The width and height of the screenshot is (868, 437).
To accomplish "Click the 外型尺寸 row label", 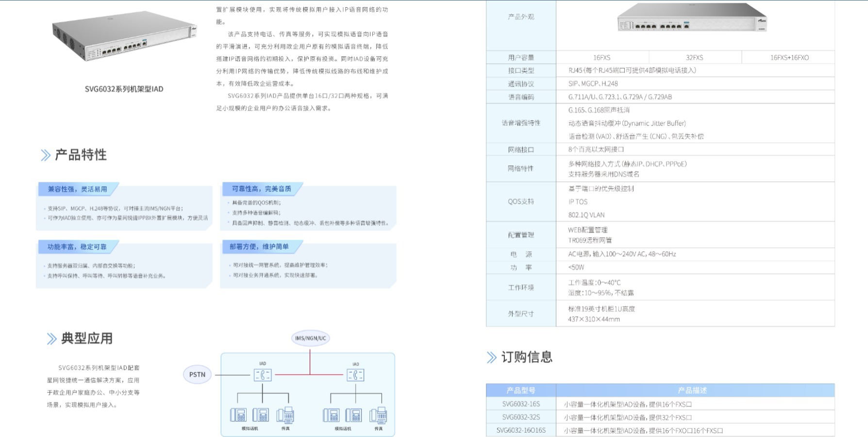I will 521,314.
